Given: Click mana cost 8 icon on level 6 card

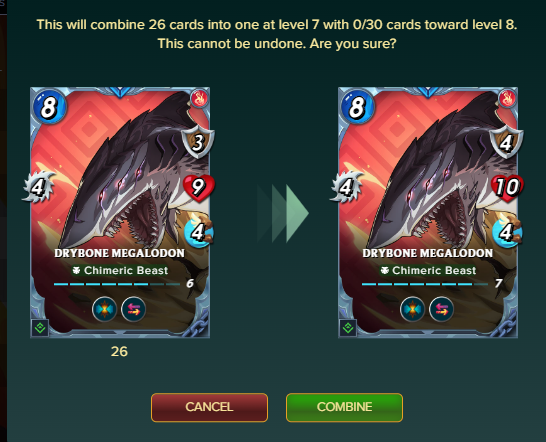Looking at the screenshot, I should 49,107.
